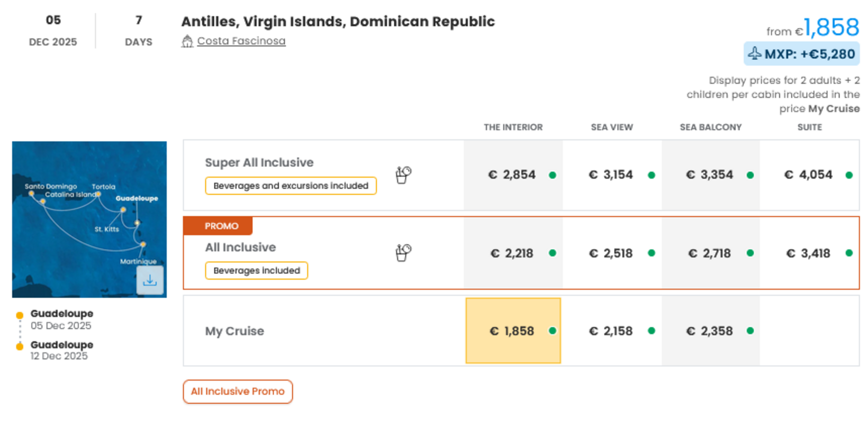Viewport: 868px width, 423px height.
Task: Choose My Cruise Sea View € 2,158
Action: point(611,331)
